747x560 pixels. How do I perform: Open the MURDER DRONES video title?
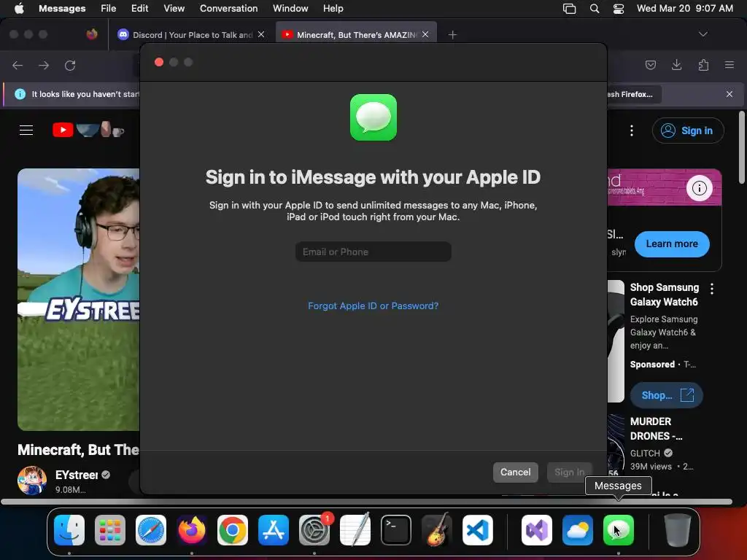[x=656, y=429]
